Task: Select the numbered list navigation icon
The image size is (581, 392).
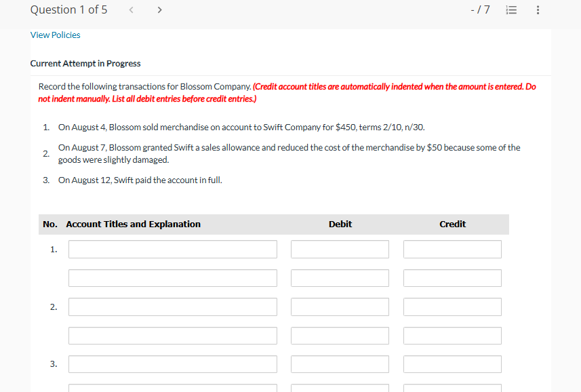Action: point(512,9)
